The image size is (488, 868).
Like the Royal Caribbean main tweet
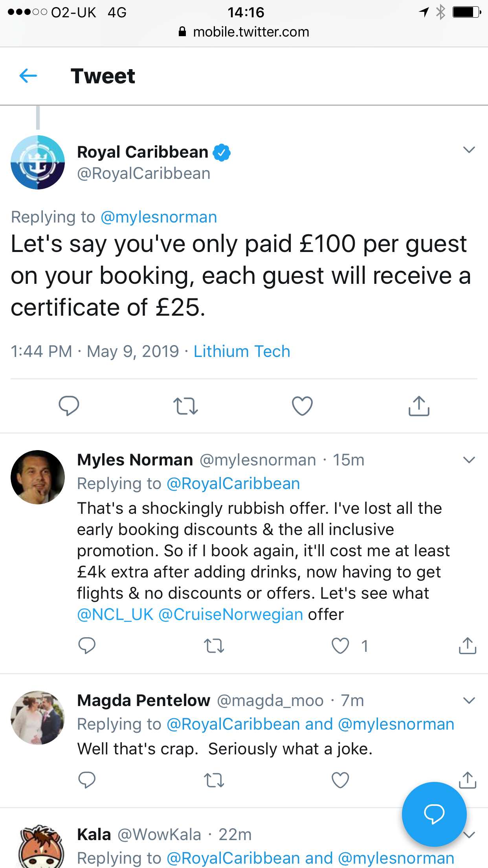click(x=302, y=406)
